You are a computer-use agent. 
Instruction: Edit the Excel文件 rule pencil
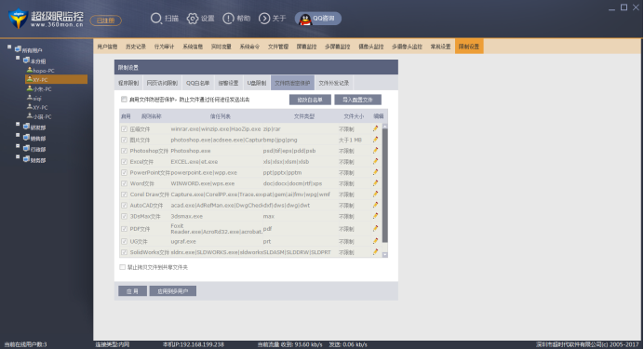[x=375, y=161]
